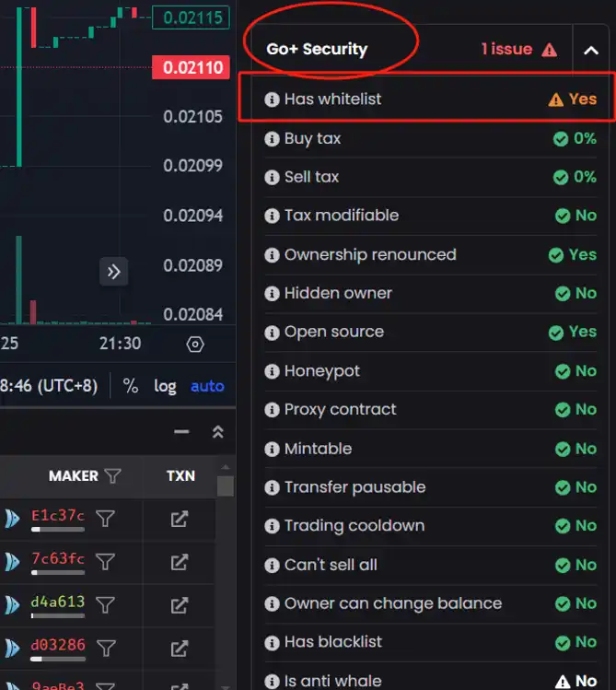The height and width of the screenshot is (690, 616).
Task: Expand the transactions panel with double chevron
Action: point(218,432)
